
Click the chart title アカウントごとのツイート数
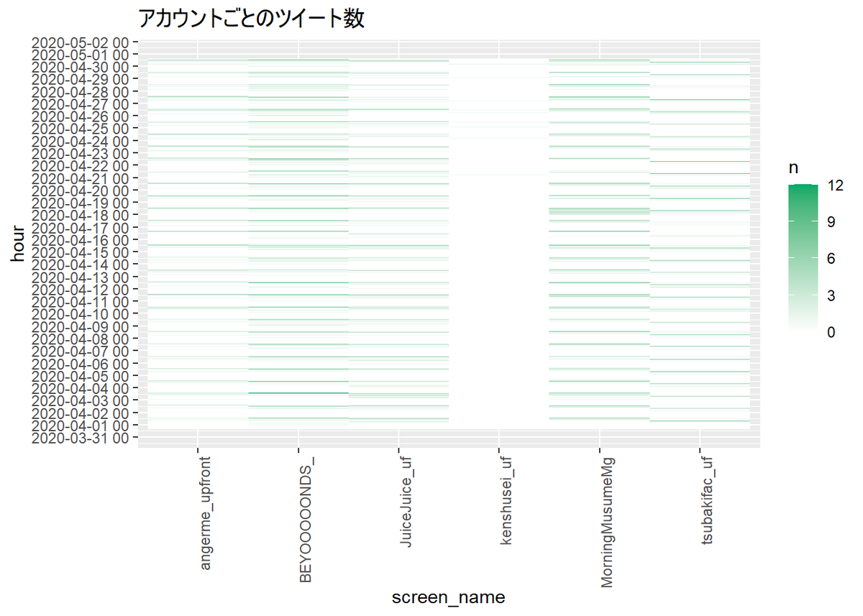(251, 19)
